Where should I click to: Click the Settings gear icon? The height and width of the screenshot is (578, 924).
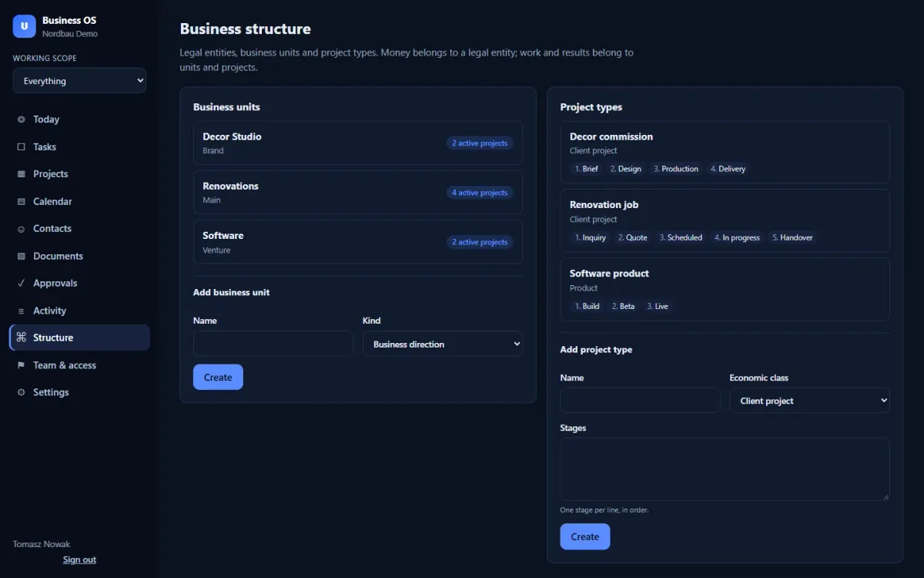coord(21,393)
